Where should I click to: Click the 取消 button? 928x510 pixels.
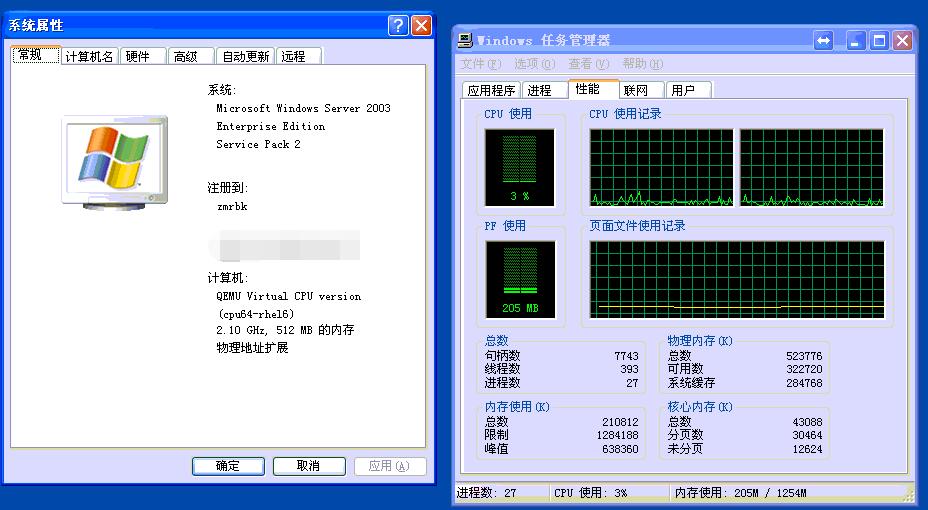coord(309,466)
